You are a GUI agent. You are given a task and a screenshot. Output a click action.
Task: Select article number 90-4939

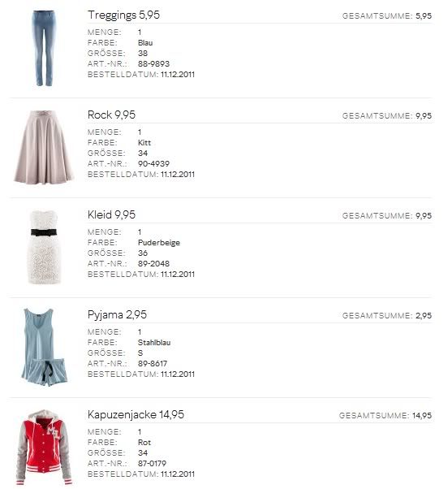click(x=154, y=163)
